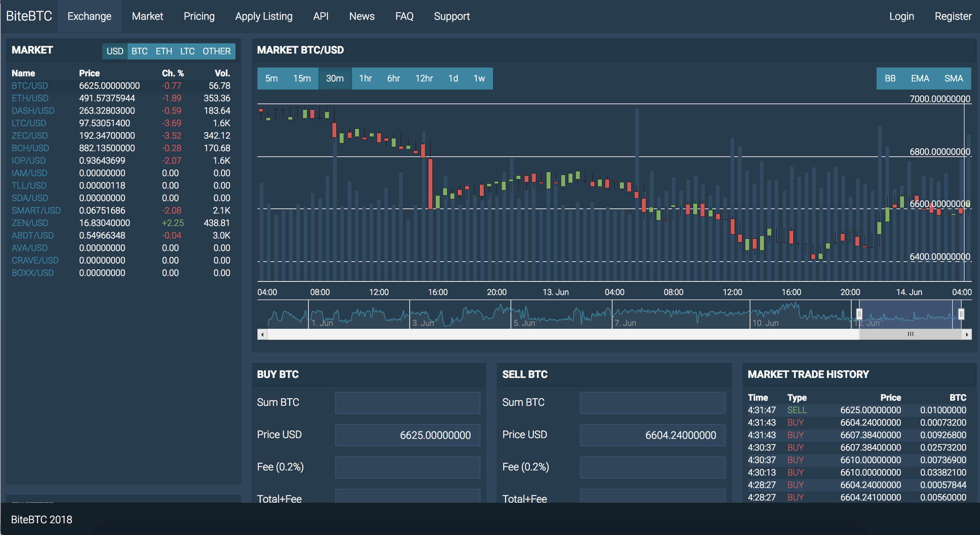Image resolution: width=980 pixels, height=535 pixels.
Task: Click the right navigator range handle
Action: coord(961,314)
